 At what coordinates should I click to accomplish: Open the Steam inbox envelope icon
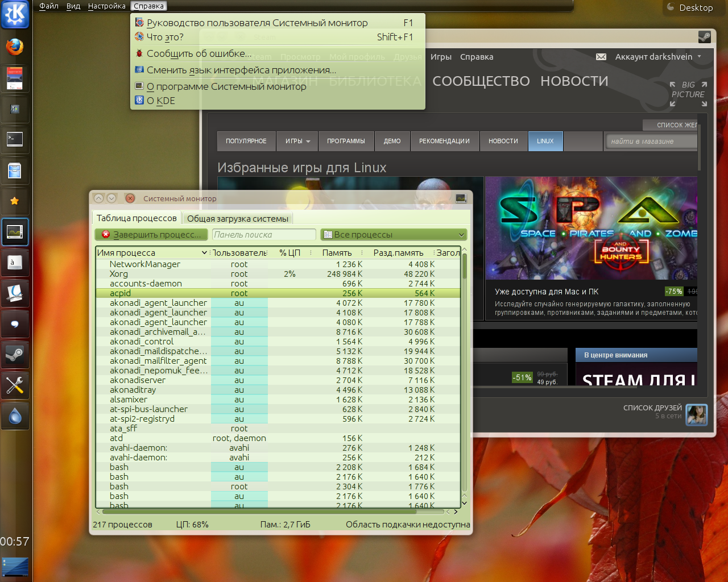coord(601,57)
